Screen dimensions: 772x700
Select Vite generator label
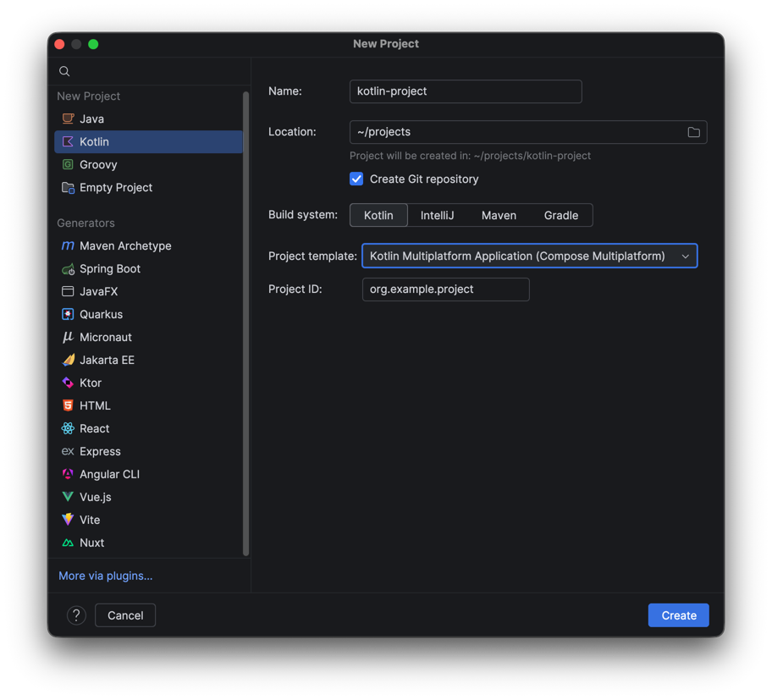(90, 520)
